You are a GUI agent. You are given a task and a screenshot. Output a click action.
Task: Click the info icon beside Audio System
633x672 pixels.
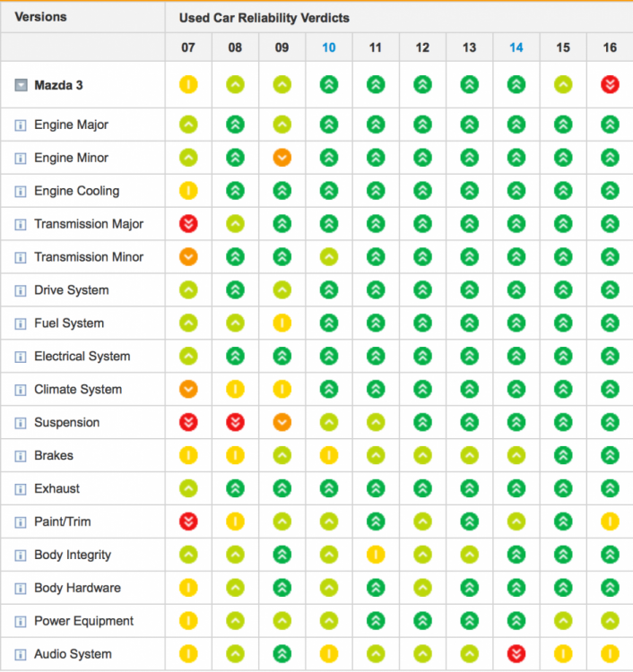click(20, 655)
